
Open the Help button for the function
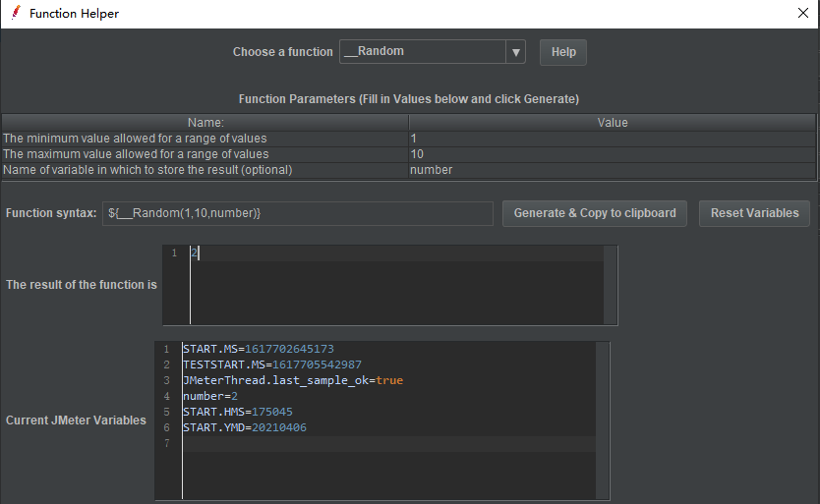pos(563,52)
